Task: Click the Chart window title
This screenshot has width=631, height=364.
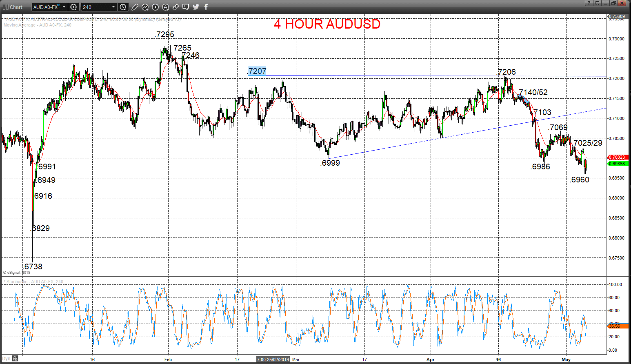Action: [16, 7]
